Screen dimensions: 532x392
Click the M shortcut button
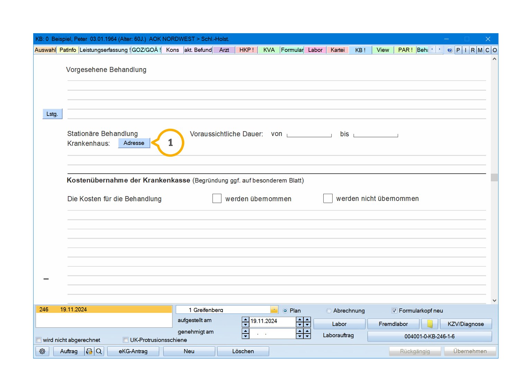tap(480, 50)
